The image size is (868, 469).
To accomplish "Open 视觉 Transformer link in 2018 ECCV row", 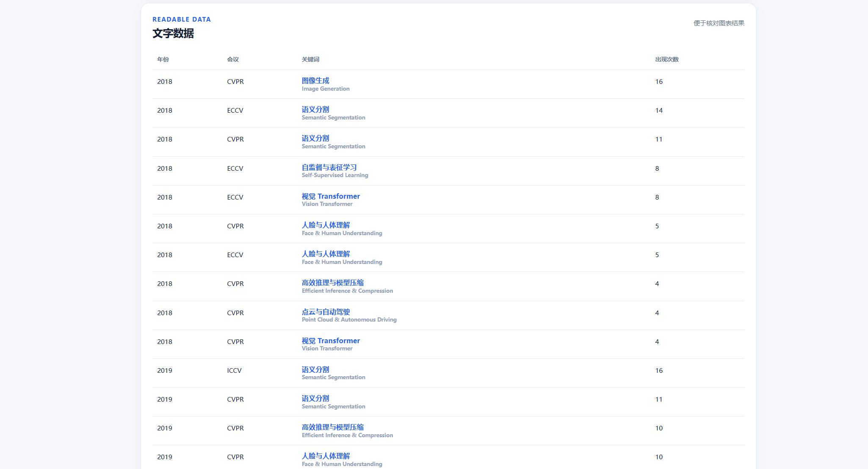I will coord(331,196).
